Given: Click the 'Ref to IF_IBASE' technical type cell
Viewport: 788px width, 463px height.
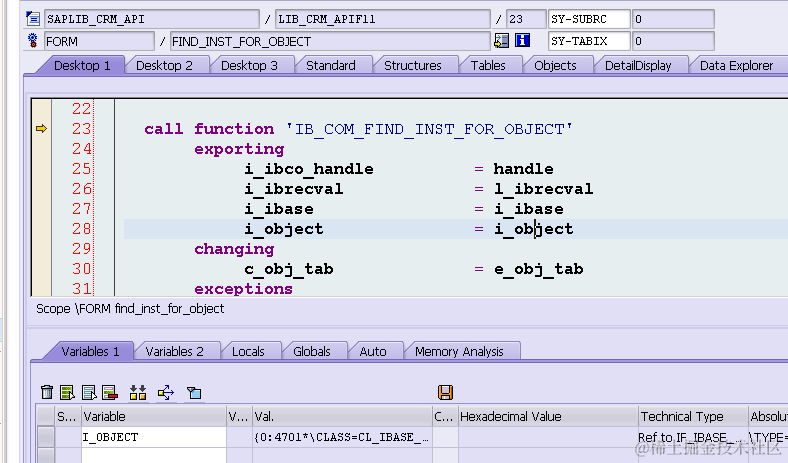Looking at the screenshot, I should 693,437.
